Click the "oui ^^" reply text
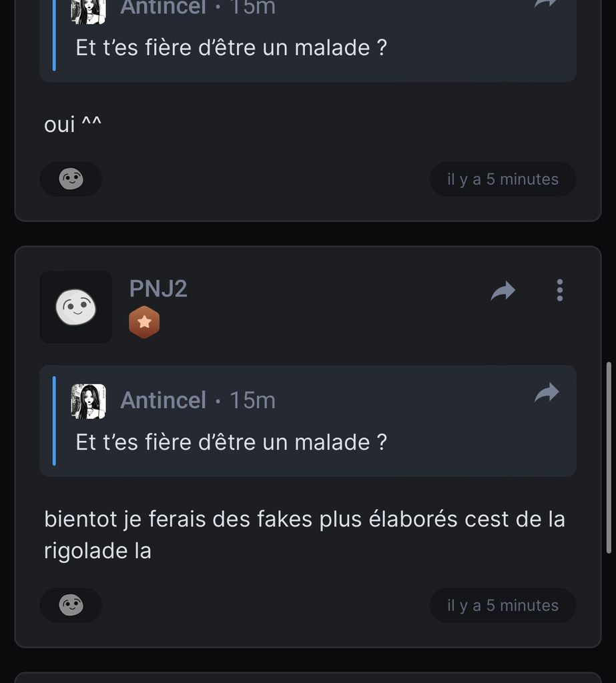Screen dimensions: 616x683 point(73,125)
